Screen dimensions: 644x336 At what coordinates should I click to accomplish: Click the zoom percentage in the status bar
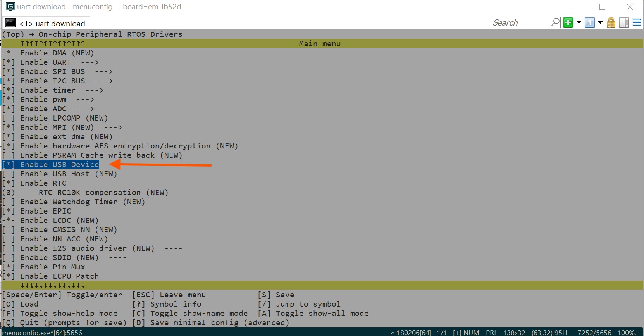[625, 333]
